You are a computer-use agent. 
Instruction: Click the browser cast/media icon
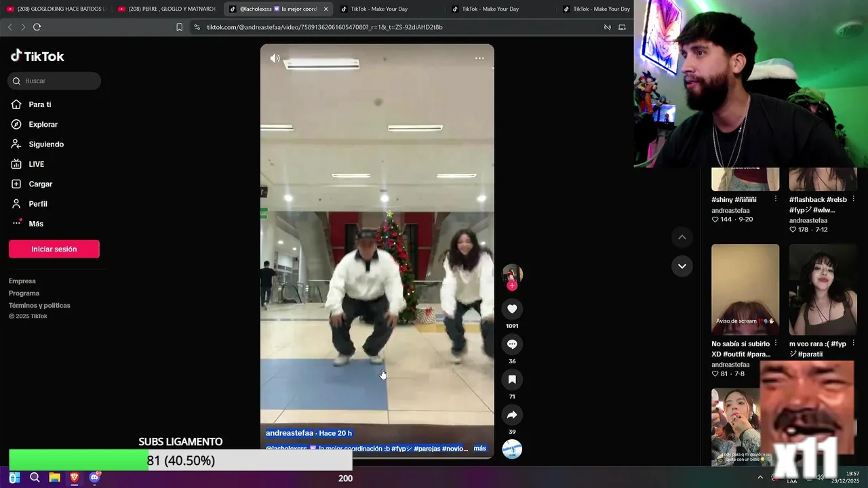pyautogui.click(x=622, y=27)
